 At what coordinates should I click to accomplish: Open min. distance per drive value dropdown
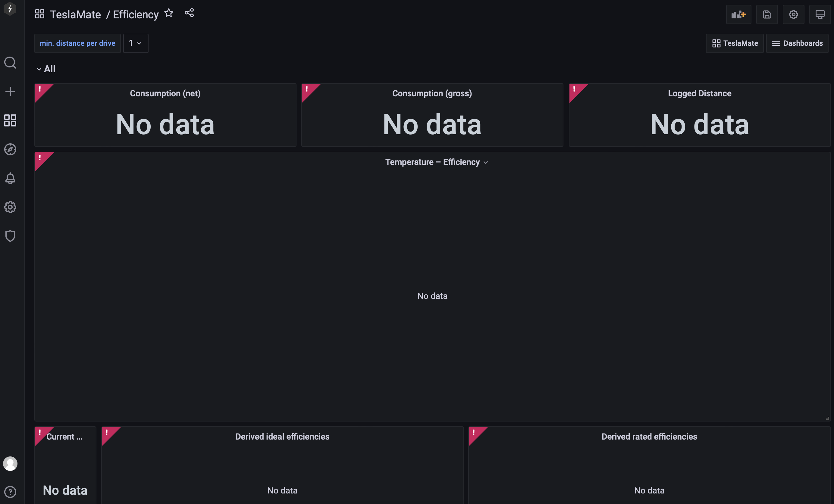point(135,43)
